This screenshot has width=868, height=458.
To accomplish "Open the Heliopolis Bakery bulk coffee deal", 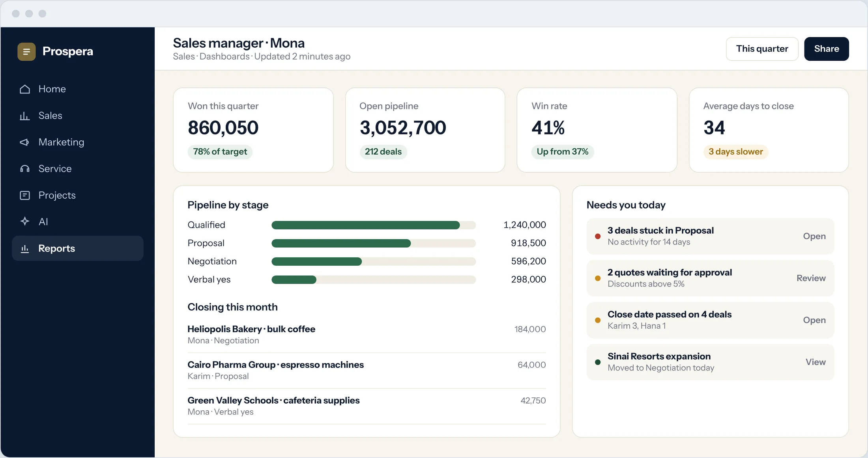I will tap(367, 335).
